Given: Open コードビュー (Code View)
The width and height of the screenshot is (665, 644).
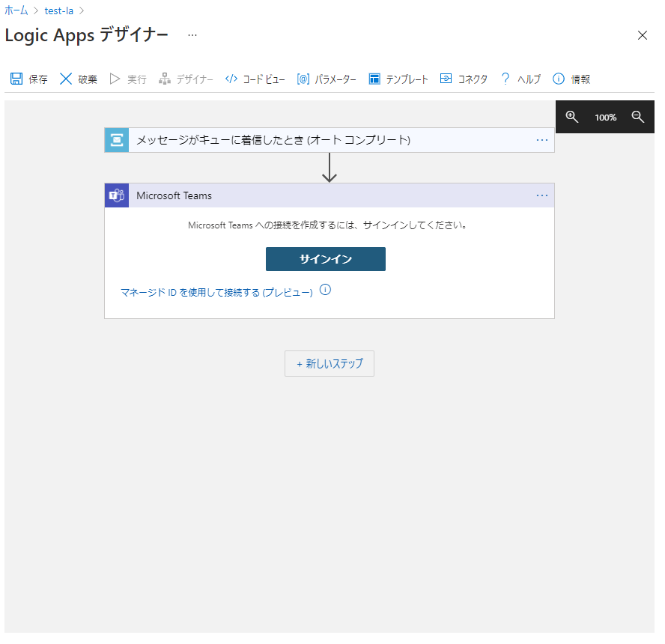Looking at the screenshot, I should (x=231, y=78).
